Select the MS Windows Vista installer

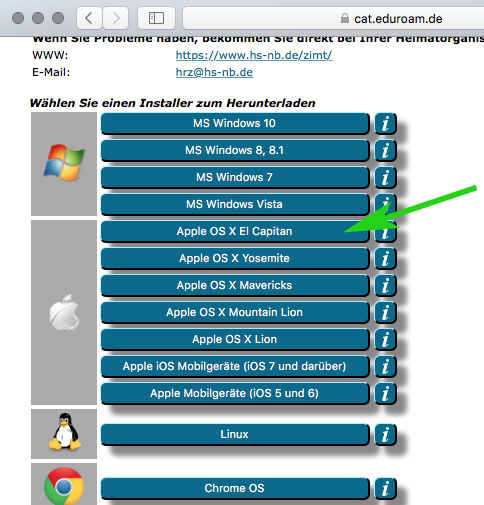[235, 204]
